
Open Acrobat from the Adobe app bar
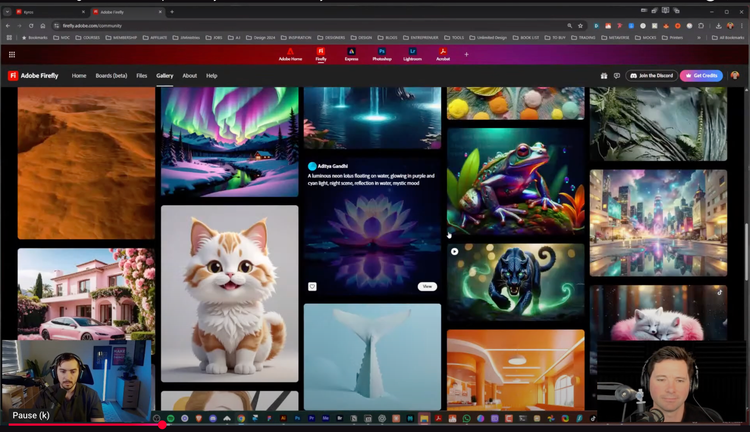442,53
